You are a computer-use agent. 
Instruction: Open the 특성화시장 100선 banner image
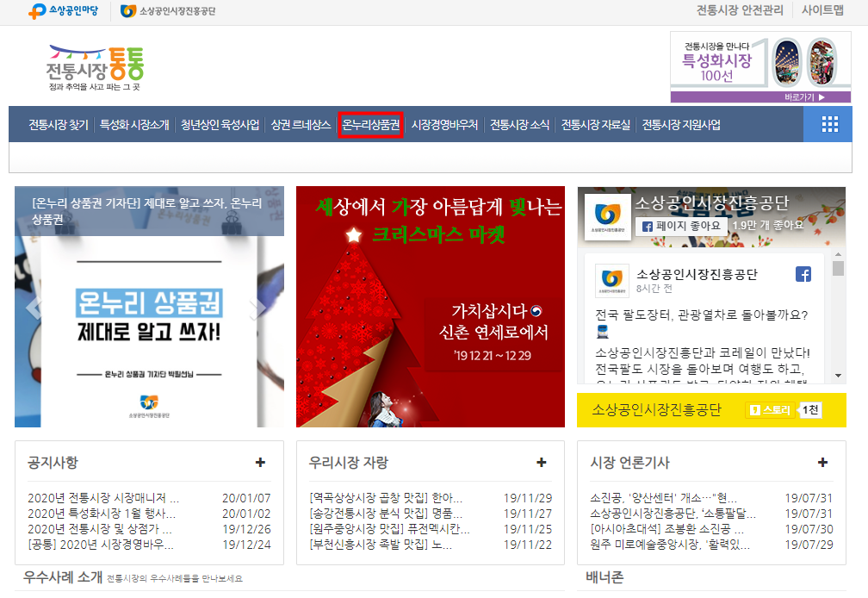click(x=760, y=66)
